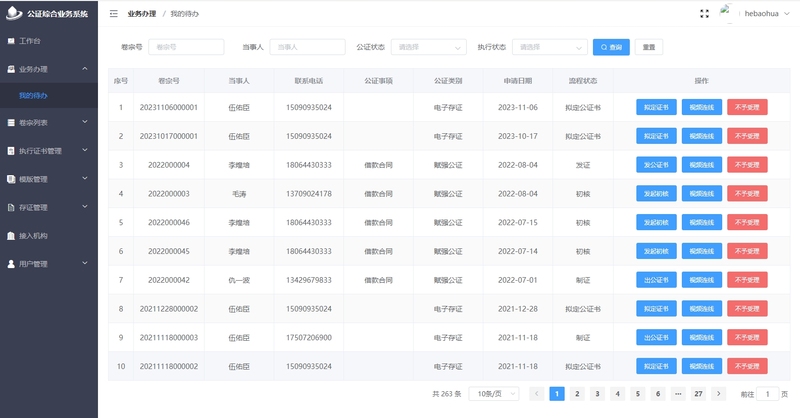The image size is (800, 418).
Task: Click the system logo in the sidebar header
Action: 14,13
